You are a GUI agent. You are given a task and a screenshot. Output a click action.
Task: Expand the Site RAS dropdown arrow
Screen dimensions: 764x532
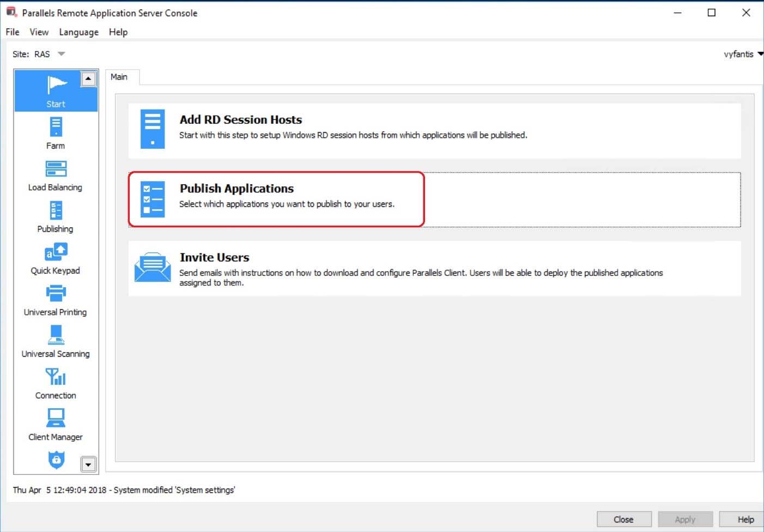(61, 54)
